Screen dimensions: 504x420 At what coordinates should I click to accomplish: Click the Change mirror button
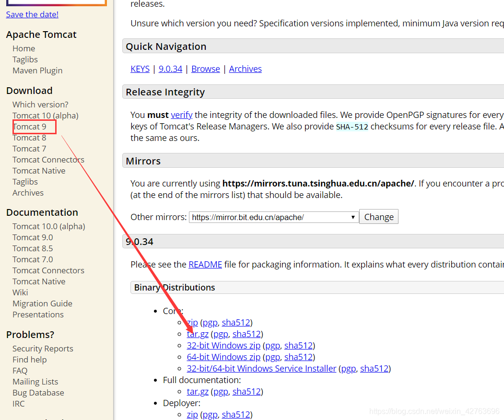(x=379, y=217)
